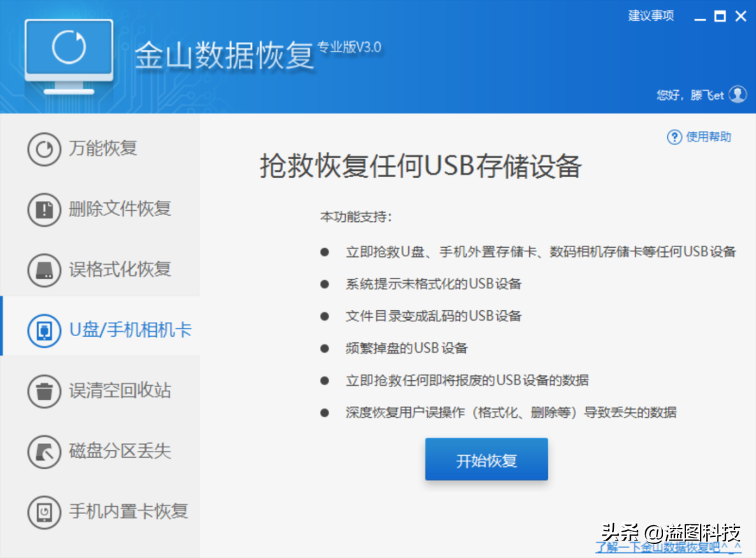This screenshot has width=756, height=558.
Task: Click the 磁盘分区丢失 partition icon
Action: click(x=44, y=452)
